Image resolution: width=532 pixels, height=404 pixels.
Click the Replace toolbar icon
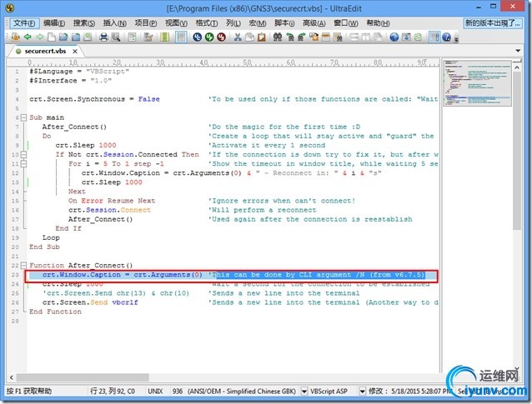click(314, 37)
